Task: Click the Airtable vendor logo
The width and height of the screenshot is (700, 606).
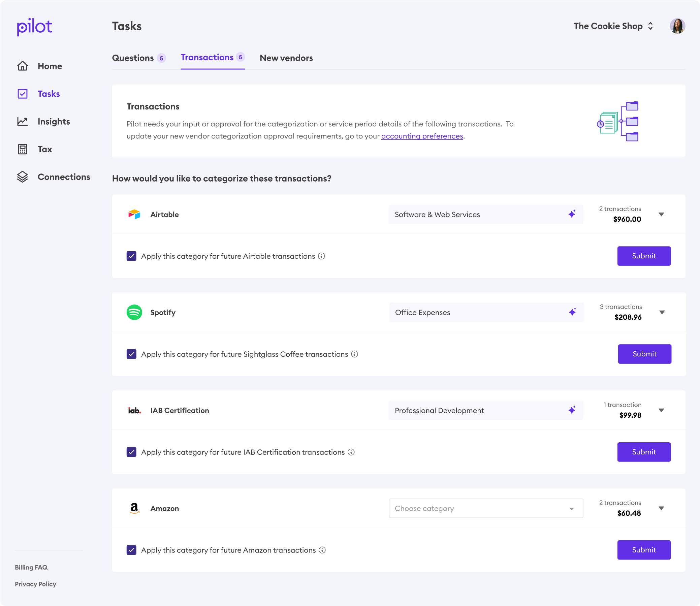Action: click(x=134, y=214)
